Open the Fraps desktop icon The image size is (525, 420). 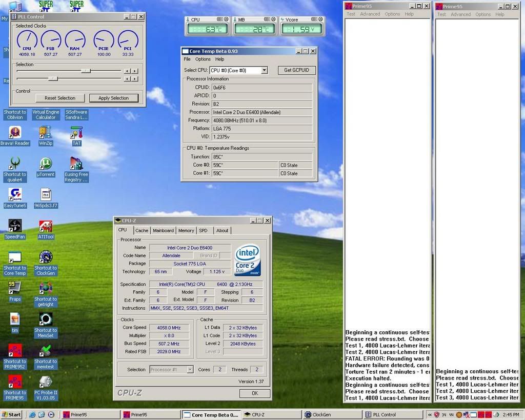(15, 289)
